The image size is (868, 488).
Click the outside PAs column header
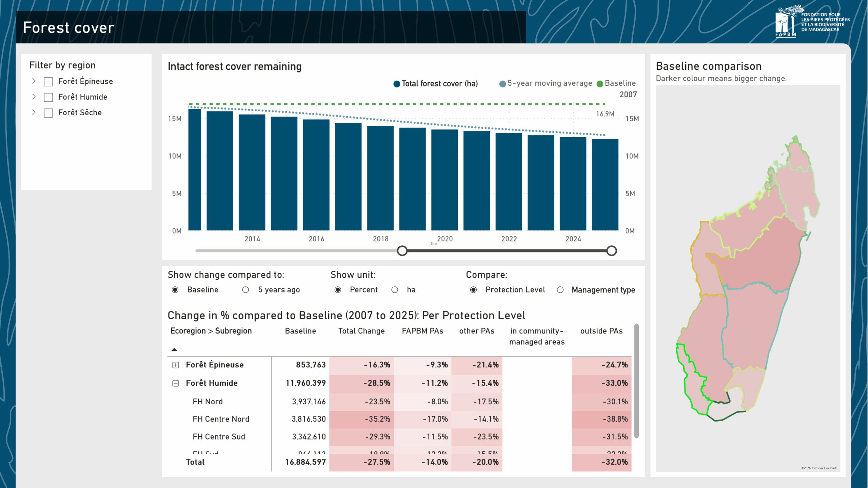pos(601,331)
